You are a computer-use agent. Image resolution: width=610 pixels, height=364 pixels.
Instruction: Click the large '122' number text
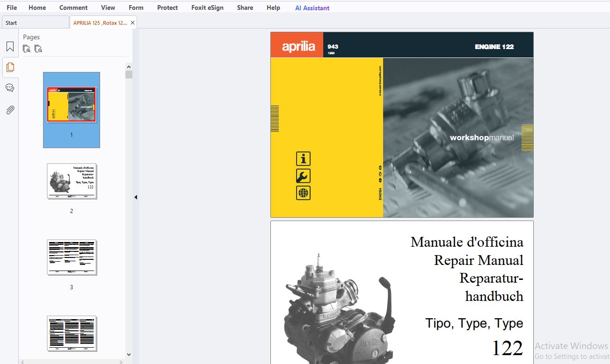coord(507,348)
